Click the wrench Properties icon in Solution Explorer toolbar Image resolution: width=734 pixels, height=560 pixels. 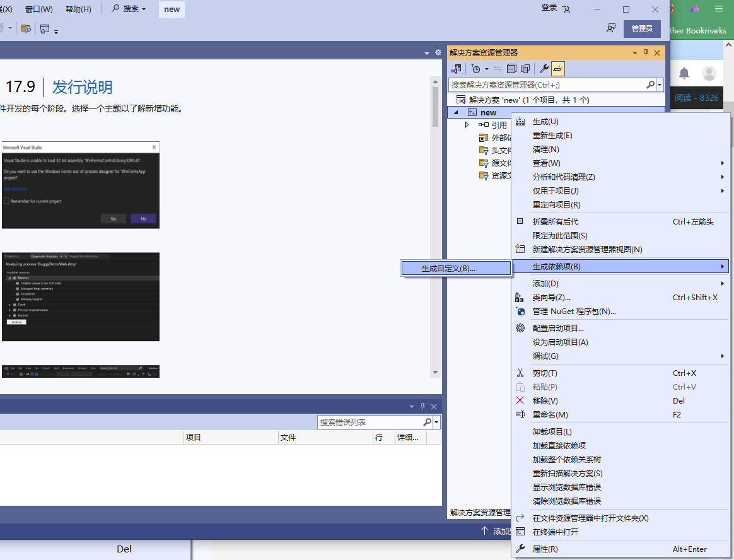click(x=544, y=69)
